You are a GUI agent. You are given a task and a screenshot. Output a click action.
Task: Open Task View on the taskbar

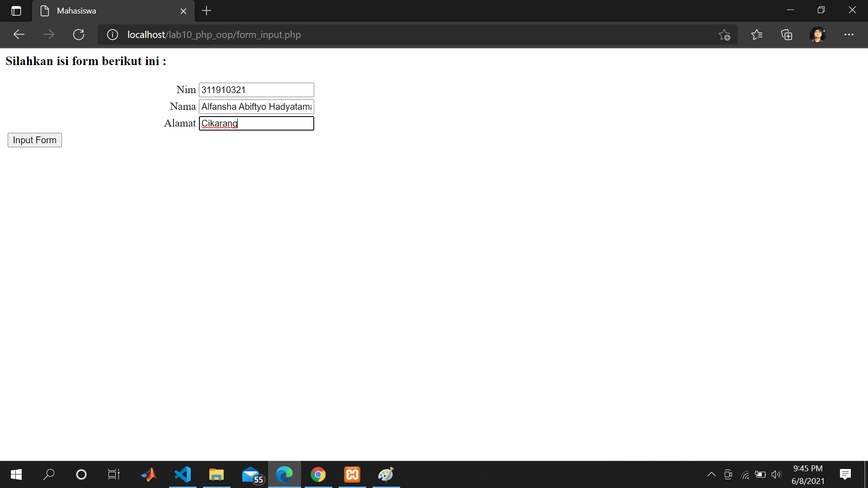tap(113, 474)
